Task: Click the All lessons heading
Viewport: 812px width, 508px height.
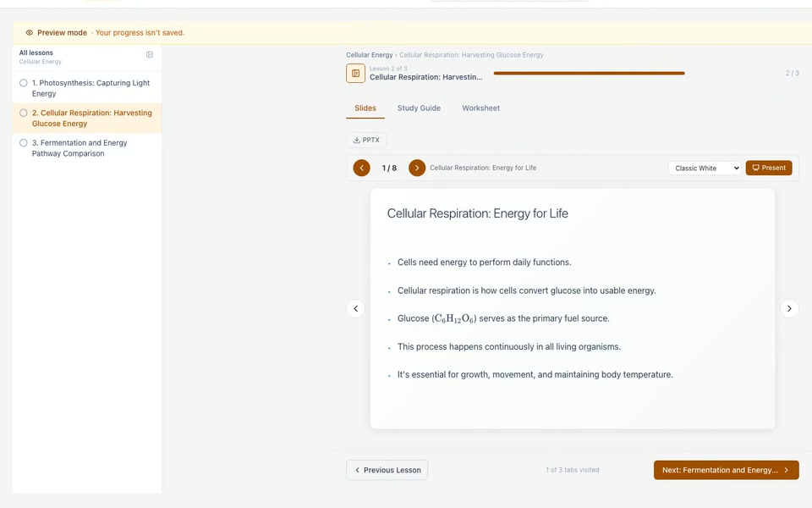Action: 36,52
